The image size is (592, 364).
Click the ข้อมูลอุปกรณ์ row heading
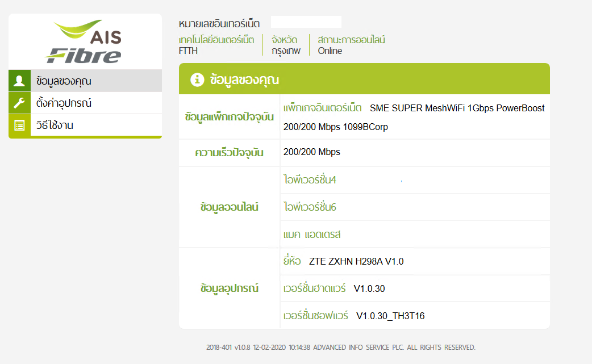(x=229, y=288)
